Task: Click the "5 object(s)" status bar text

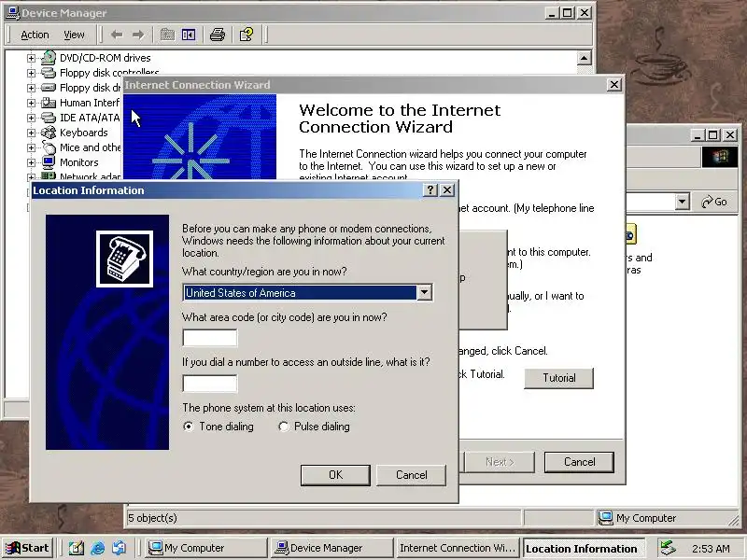Action: (x=152, y=518)
